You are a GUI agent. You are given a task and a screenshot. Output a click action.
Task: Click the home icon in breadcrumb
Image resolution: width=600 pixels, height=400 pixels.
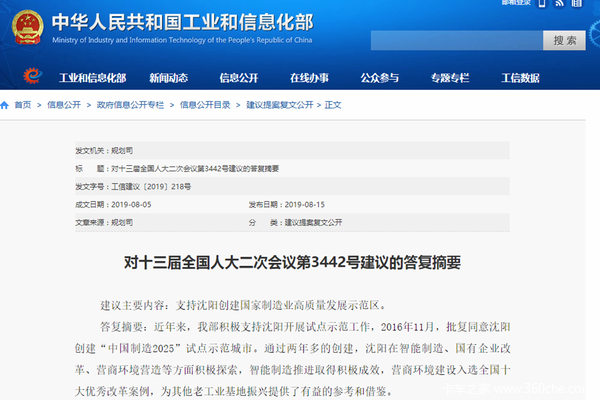coord(6,104)
